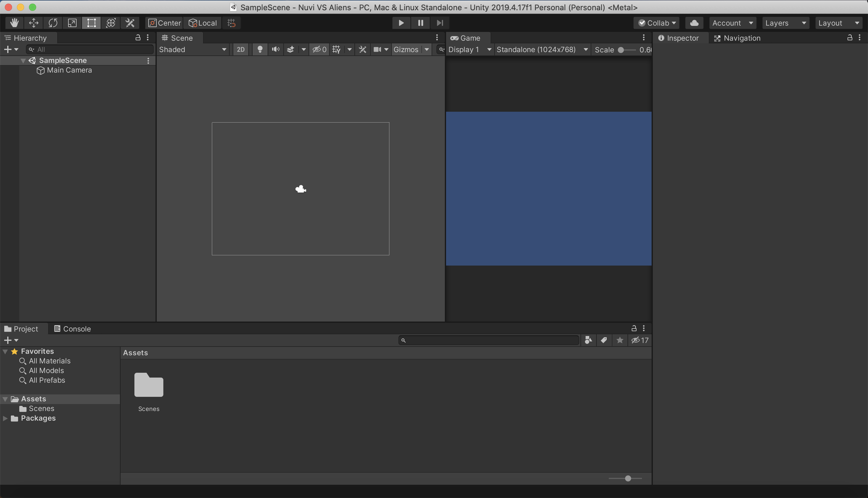
Task: Click the Center pivot toggle button
Action: point(165,23)
